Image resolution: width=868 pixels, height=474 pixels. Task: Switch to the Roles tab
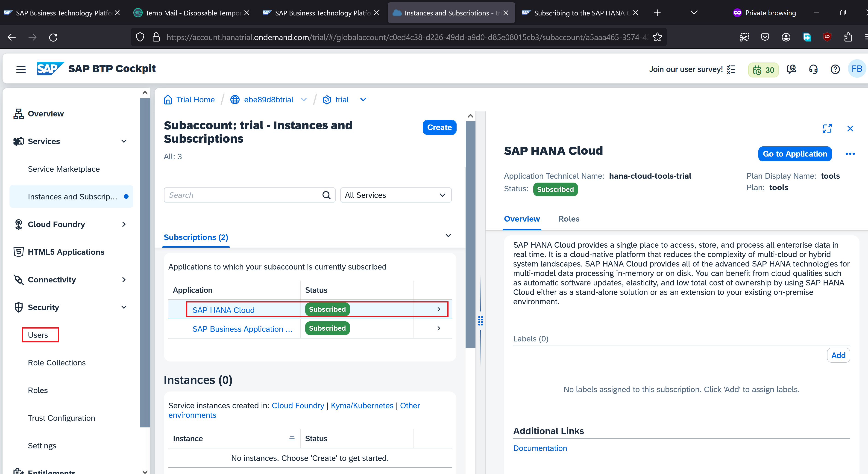pos(569,219)
